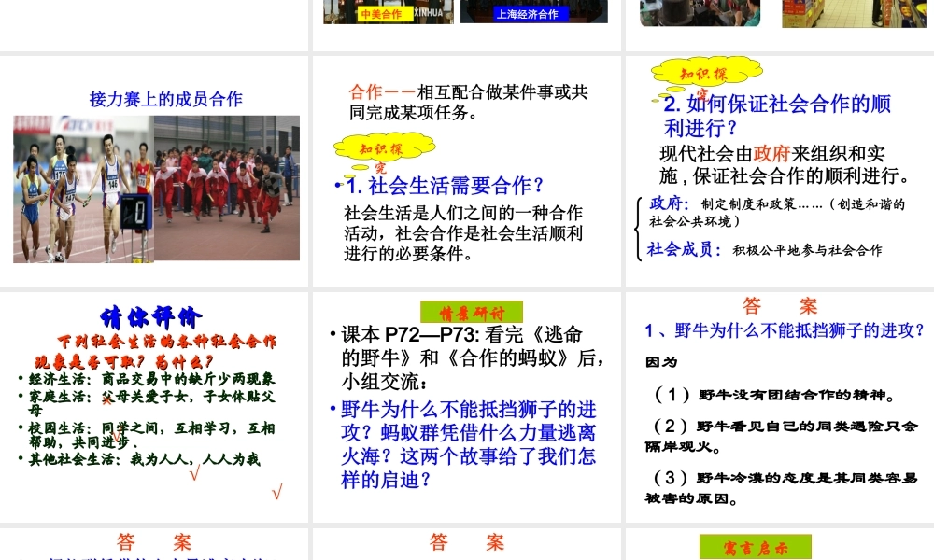Click the blue label 政府:
This screenshot has width=934, height=560.
669,203
